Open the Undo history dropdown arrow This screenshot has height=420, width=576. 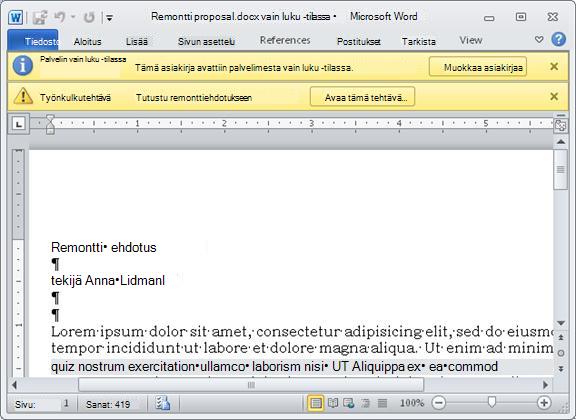[x=73, y=17]
